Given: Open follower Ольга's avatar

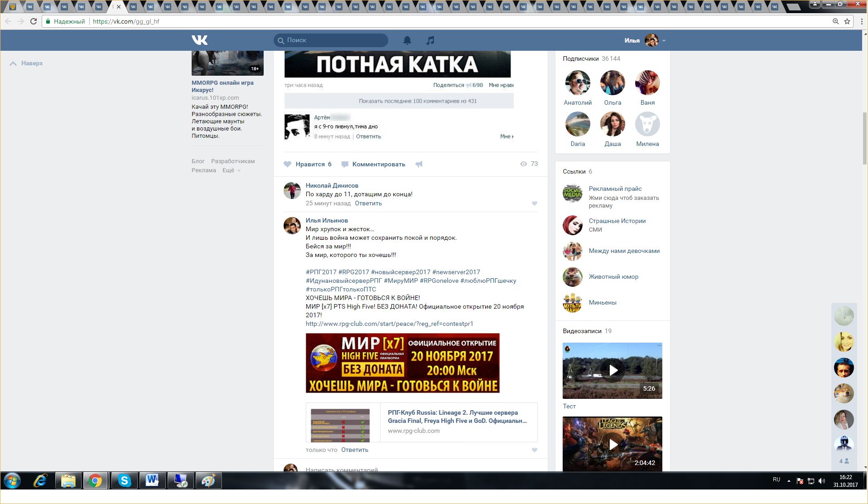Looking at the screenshot, I should 612,82.
